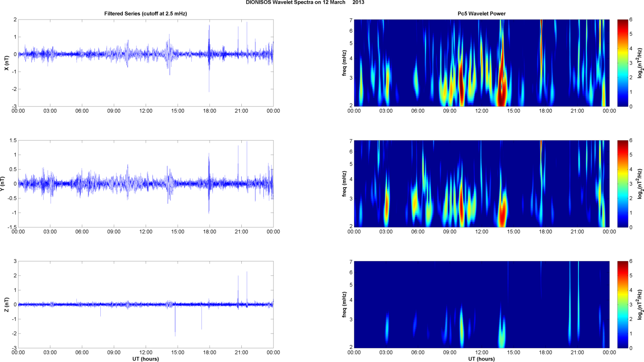The image size is (644, 362).
Task: Click the 18:00 spike in Y time series
Action: click(209, 182)
